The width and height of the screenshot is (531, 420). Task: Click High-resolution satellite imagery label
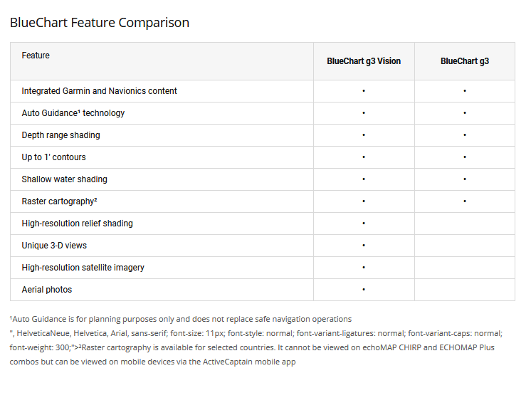[x=83, y=268]
